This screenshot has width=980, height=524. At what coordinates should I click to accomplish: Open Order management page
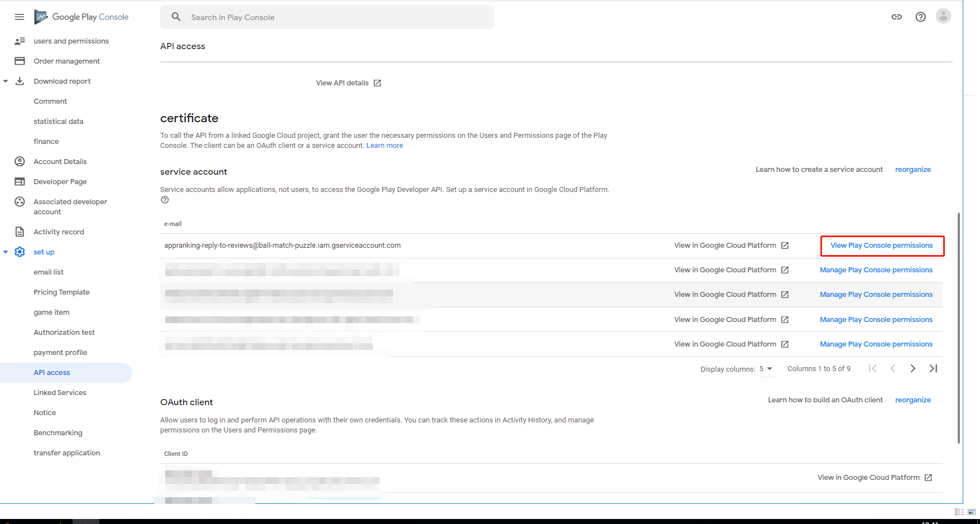tap(66, 61)
